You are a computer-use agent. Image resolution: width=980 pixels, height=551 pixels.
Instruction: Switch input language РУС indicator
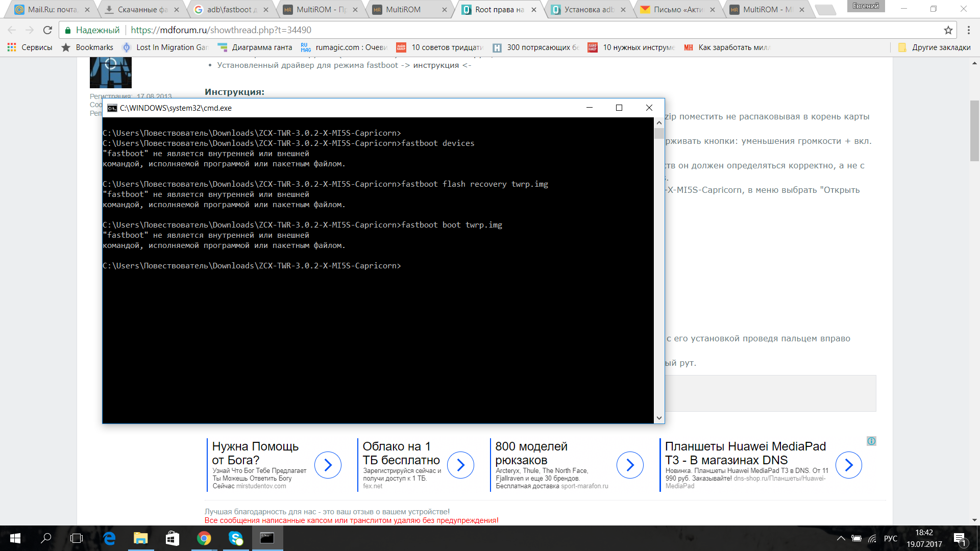pyautogui.click(x=890, y=538)
